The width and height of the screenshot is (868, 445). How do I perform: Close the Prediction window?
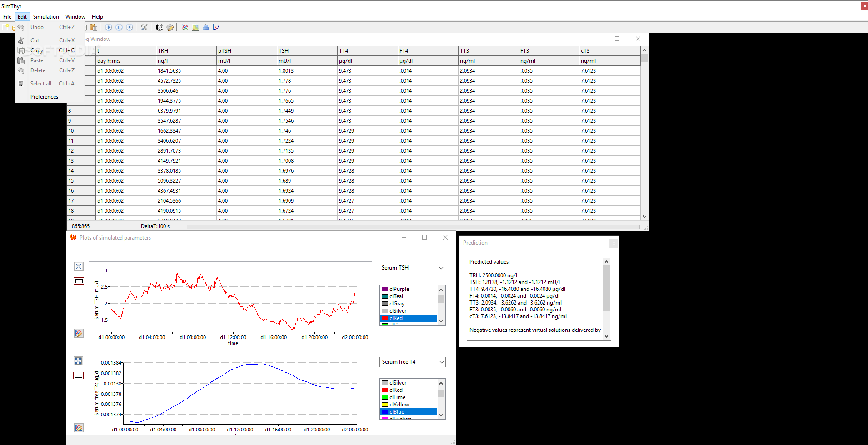click(613, 243)
